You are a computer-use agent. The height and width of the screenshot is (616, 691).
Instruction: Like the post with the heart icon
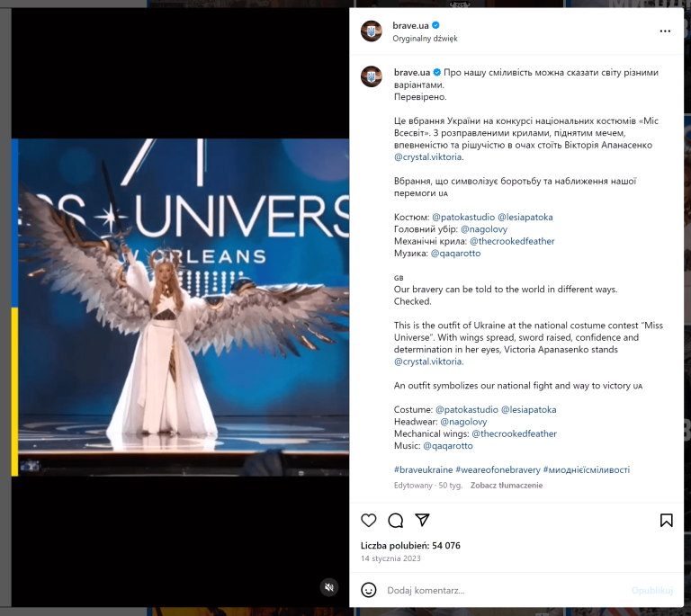coord(369,520)
